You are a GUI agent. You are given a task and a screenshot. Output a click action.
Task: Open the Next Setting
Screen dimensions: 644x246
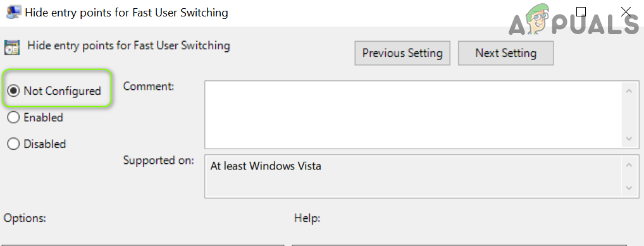point(505,53)
